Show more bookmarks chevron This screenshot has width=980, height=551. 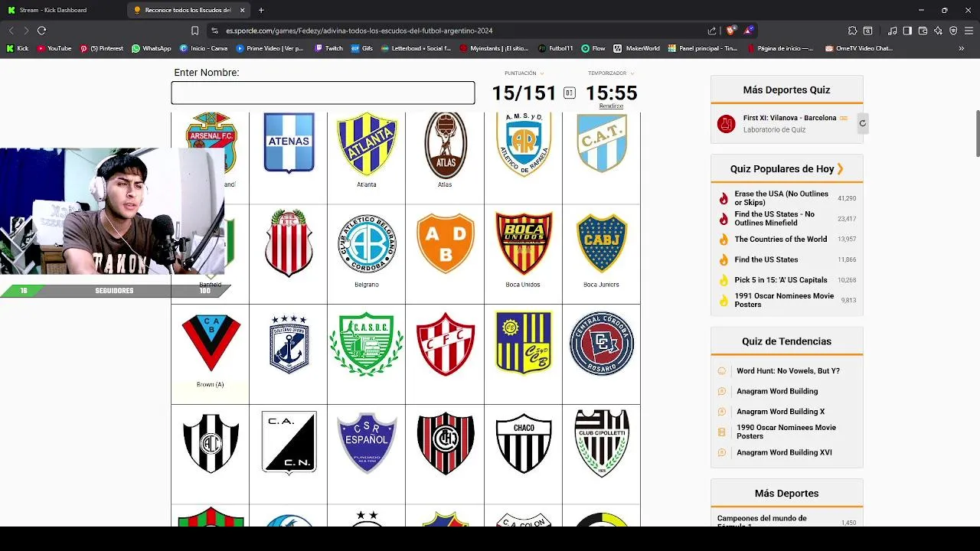coord(962,48)
